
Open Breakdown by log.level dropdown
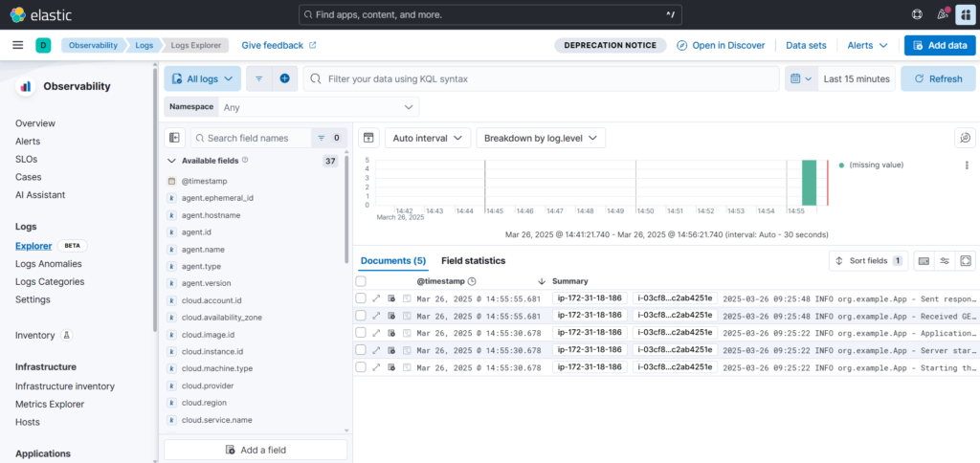click(x=541, y=138)
